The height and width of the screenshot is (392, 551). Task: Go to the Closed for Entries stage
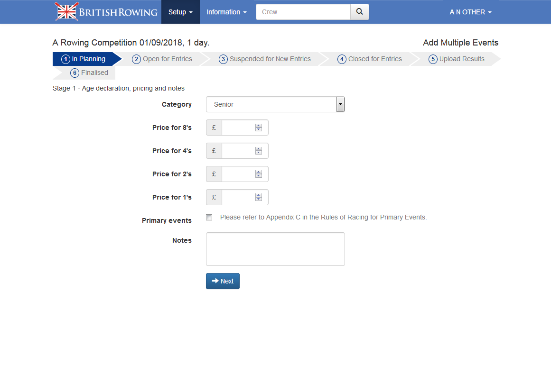pyautogui.click(x=370, y=59)
